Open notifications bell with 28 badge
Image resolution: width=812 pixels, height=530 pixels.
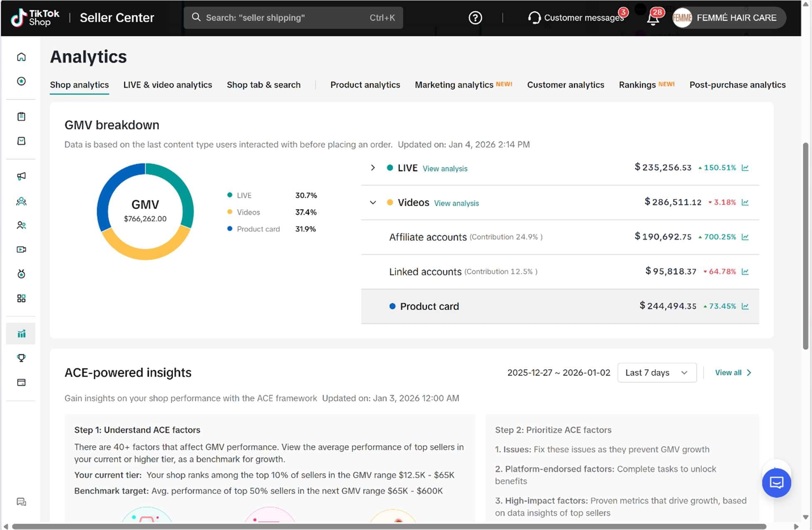pyautogui.click(x=653, y=18)
